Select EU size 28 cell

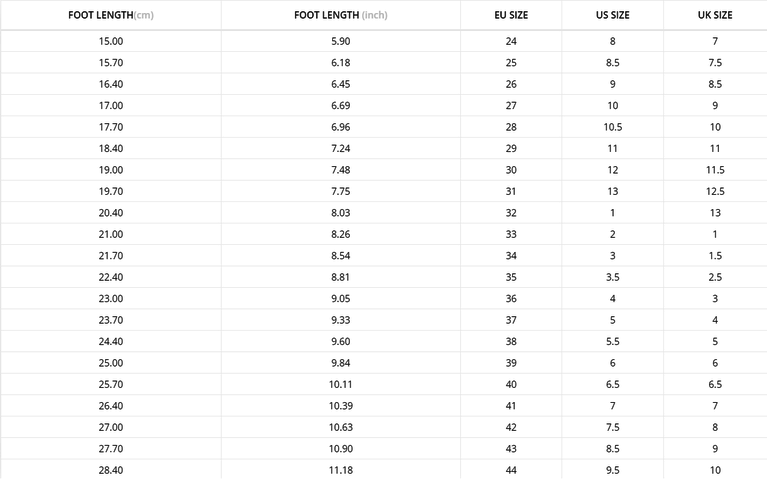click(x=511, y=127)
